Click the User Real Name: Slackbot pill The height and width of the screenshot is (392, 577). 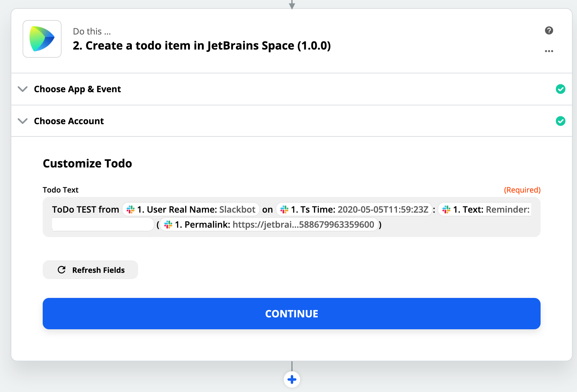191,209
